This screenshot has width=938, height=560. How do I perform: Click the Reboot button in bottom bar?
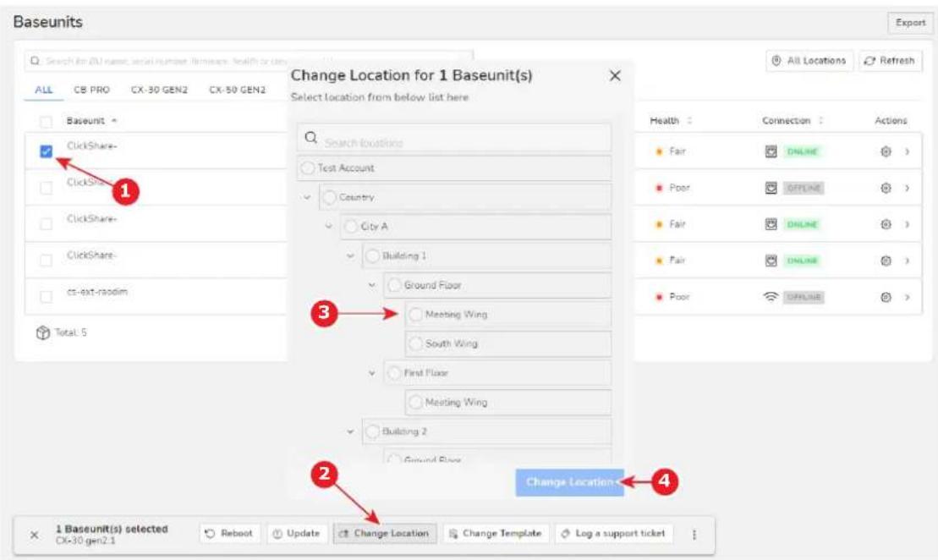(x=230, y=533)
